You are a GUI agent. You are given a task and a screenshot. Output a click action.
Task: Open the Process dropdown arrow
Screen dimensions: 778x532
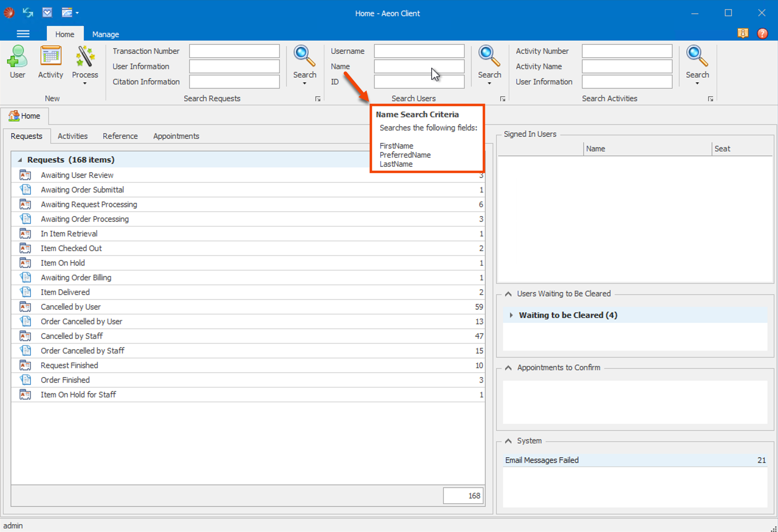pyautogui.click(x=85, y=84)
